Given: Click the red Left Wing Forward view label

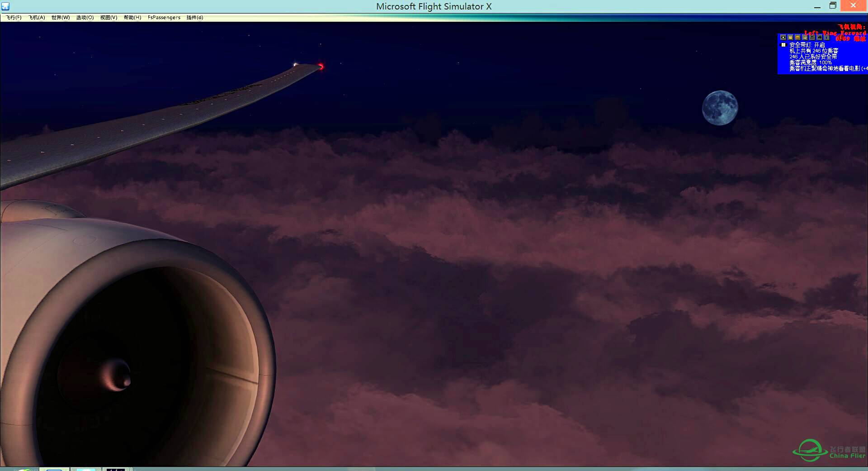Looking at the screenshot, I should 835,33.
